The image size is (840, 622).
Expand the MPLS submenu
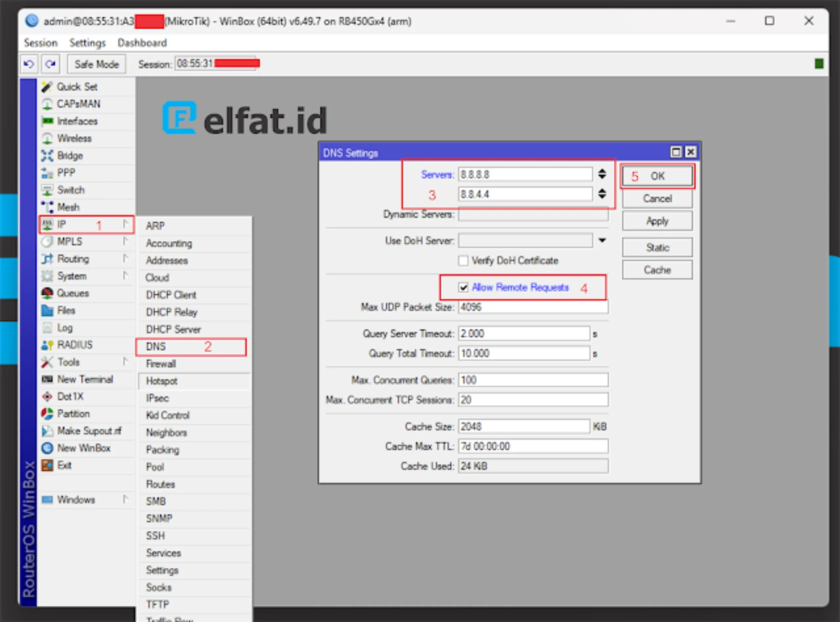click(x=125, y=241)
